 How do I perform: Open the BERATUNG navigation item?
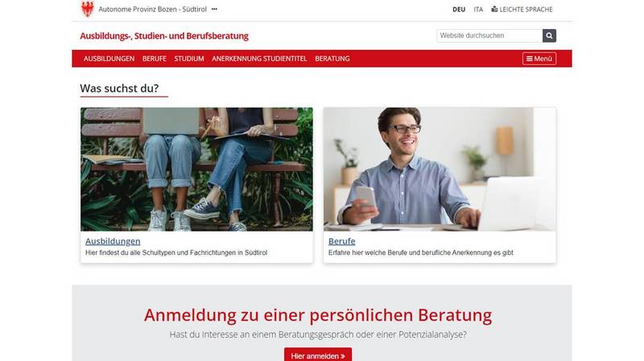[x=332, y=59]
